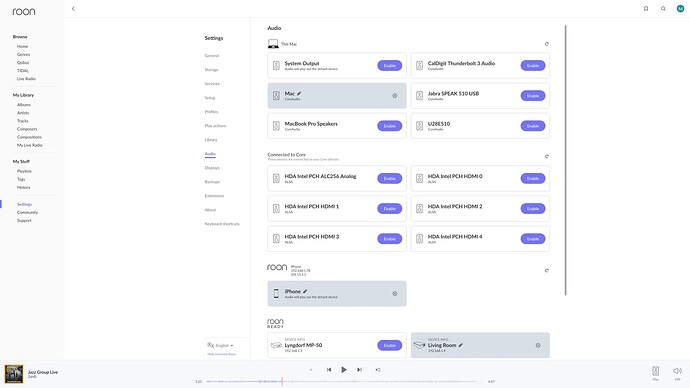690x388 pixels.
Task: Rename Living Room zone with pencil icon
Action: coord(461,345)
